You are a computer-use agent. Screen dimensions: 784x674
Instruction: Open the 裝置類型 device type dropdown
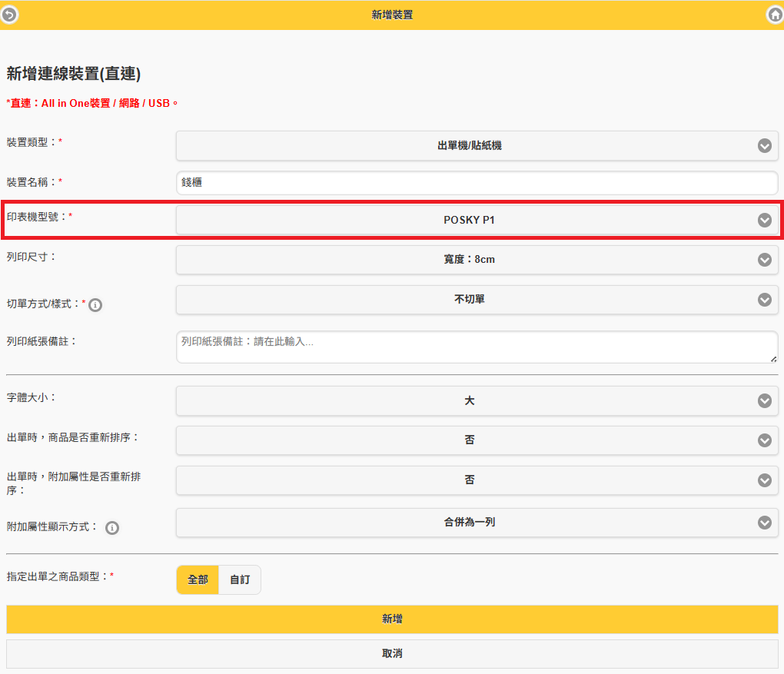pos(469,145)
